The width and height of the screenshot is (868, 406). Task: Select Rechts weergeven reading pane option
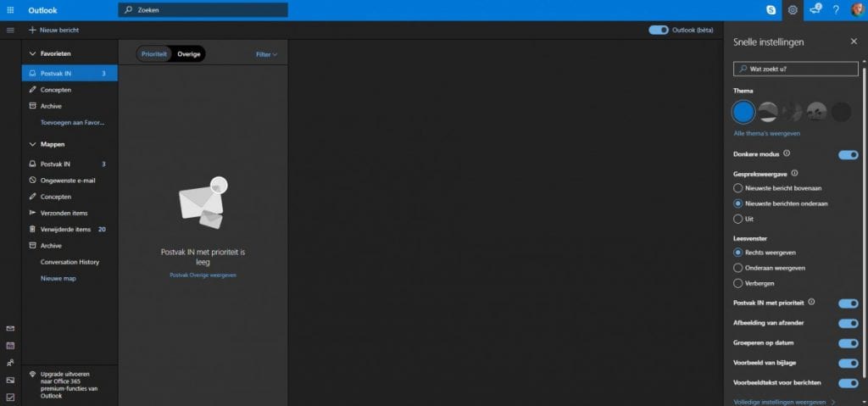(x=737, y=252)
